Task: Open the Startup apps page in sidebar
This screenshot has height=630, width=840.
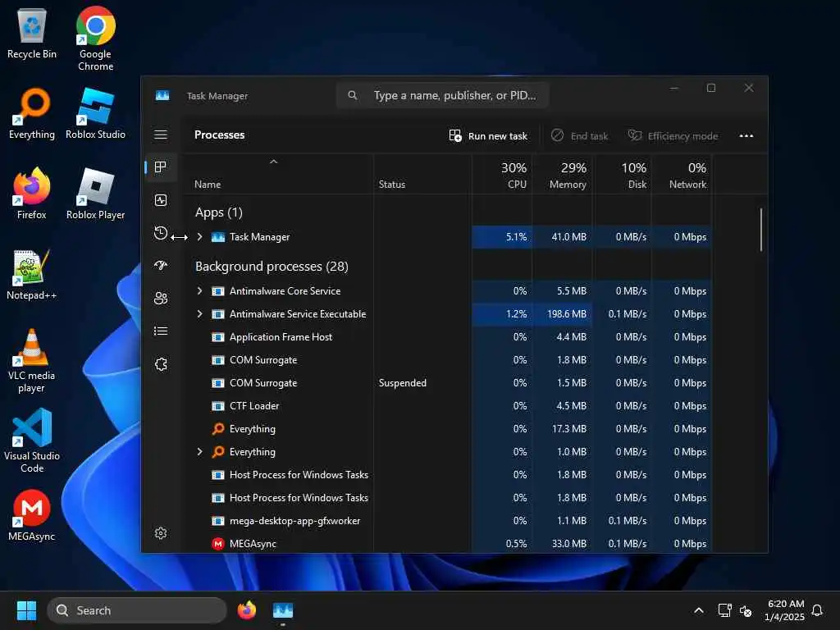Action: tap(161, 265)
